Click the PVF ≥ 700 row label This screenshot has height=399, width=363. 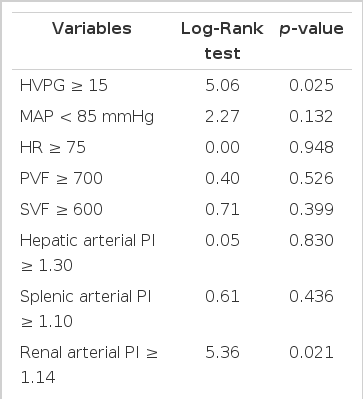point(61,178)
